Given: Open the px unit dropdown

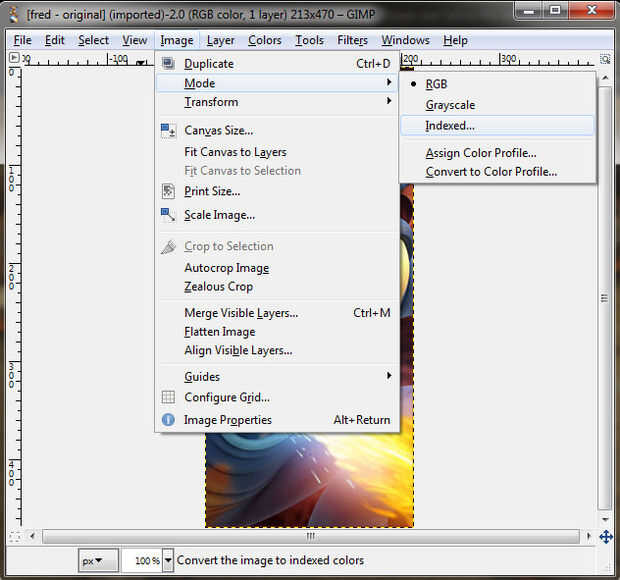Looking at the screenshot, I should pyautogui.click(x=98, y=560).
